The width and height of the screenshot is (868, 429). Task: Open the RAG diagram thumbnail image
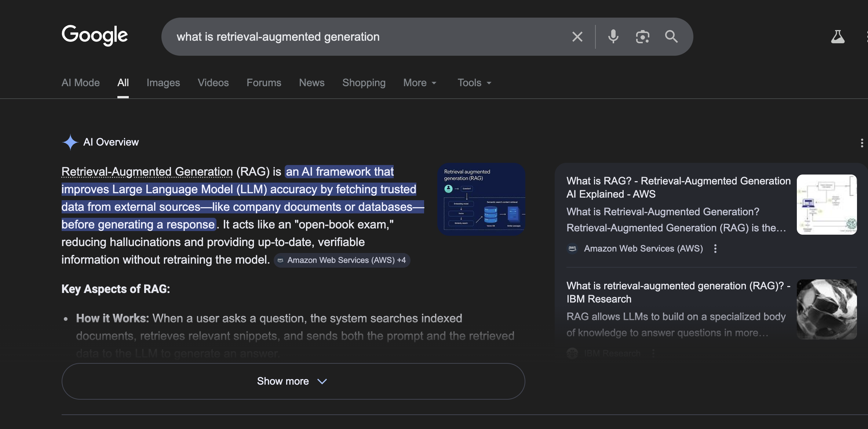coord(481,199)
